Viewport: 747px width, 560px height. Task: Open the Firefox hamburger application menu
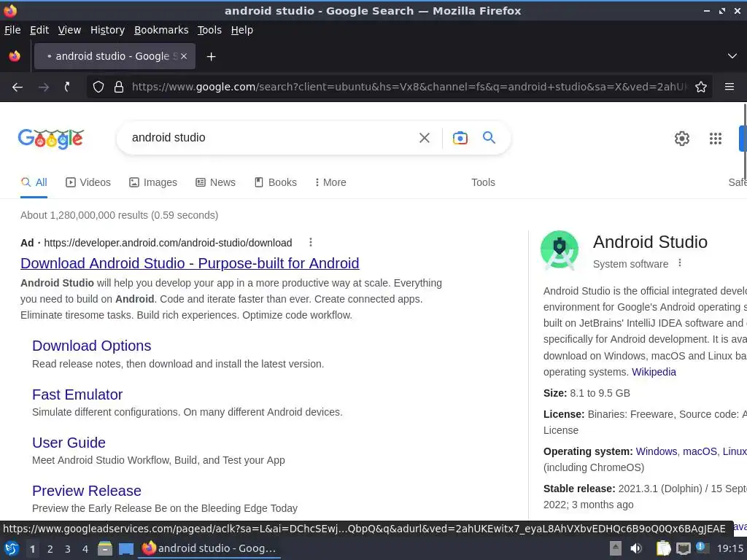(x=729, y=87)
